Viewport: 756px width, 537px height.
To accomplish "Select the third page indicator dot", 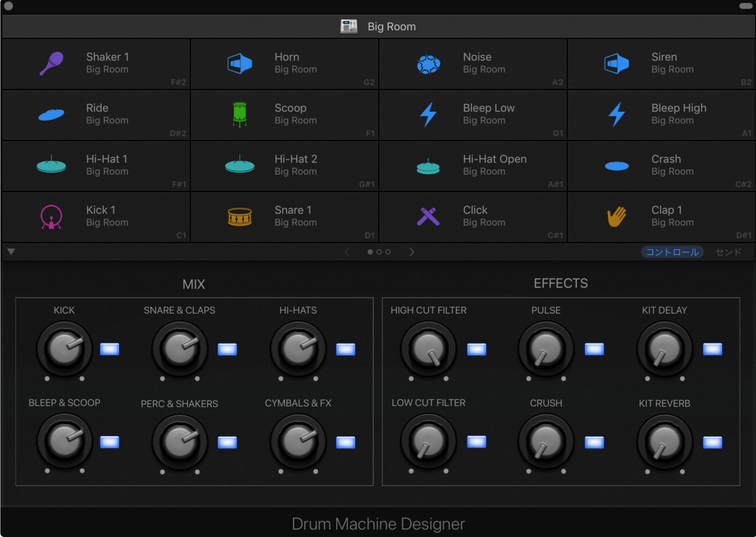I will (387, 251).
